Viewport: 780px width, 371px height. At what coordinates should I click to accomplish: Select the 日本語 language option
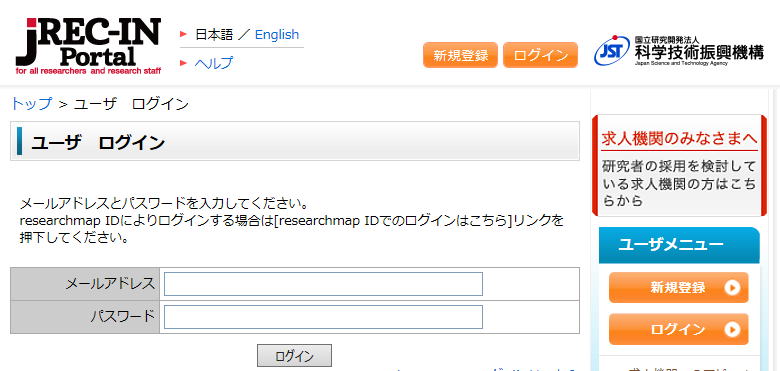pos(214,34)
